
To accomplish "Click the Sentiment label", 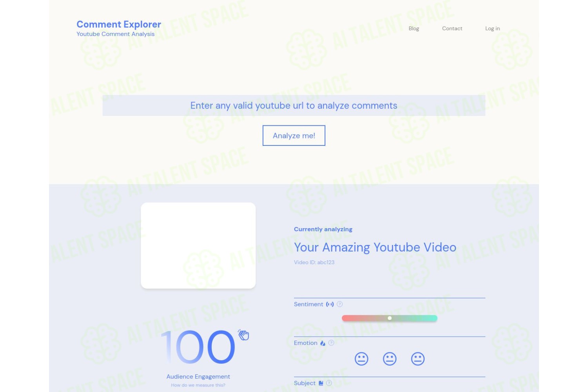I will click(309, 304).
